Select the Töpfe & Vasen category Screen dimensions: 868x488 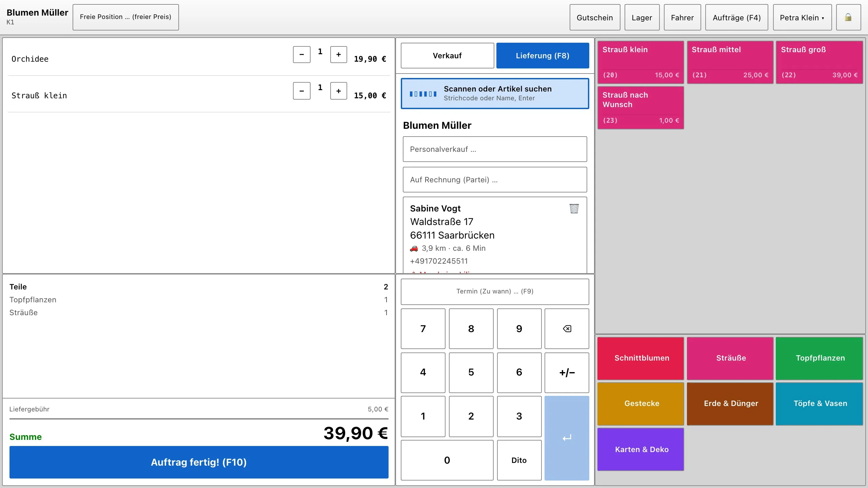point(819,404)
